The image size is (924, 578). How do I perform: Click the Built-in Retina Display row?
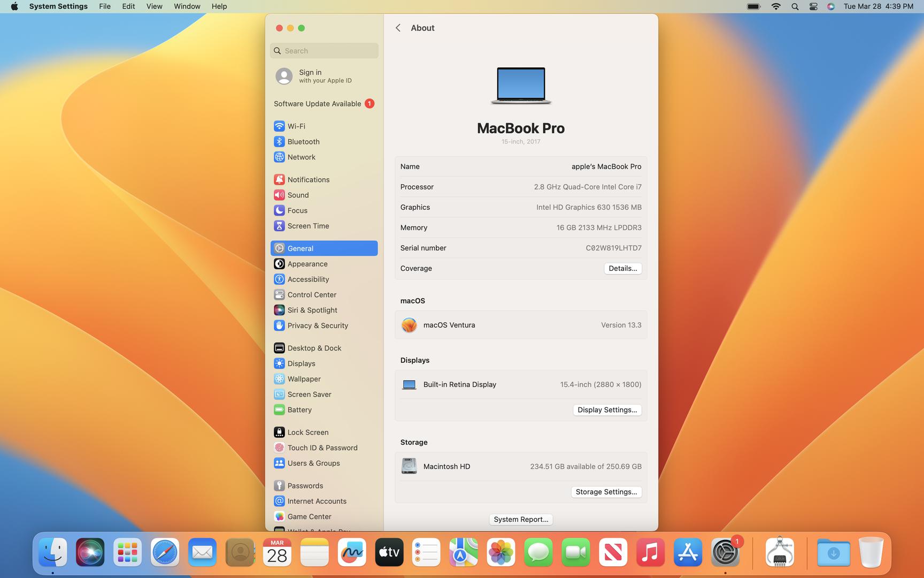pyautogui.click(x=521, y=384)
